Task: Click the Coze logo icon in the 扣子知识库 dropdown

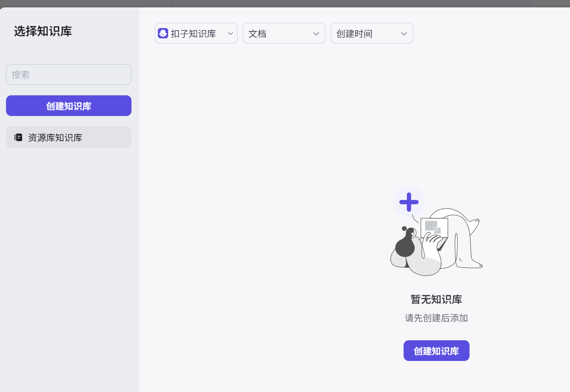Action: (x=163, y=33)
